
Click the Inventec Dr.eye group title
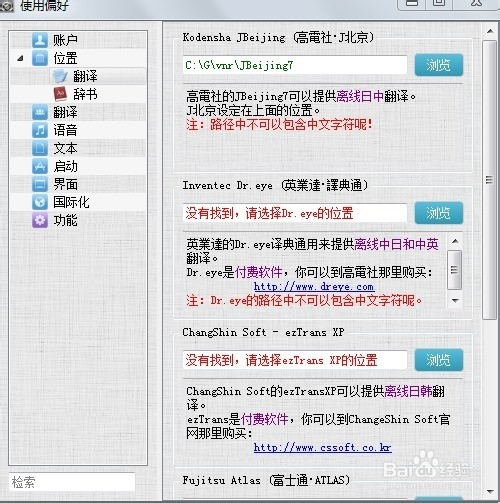[275, 185]
